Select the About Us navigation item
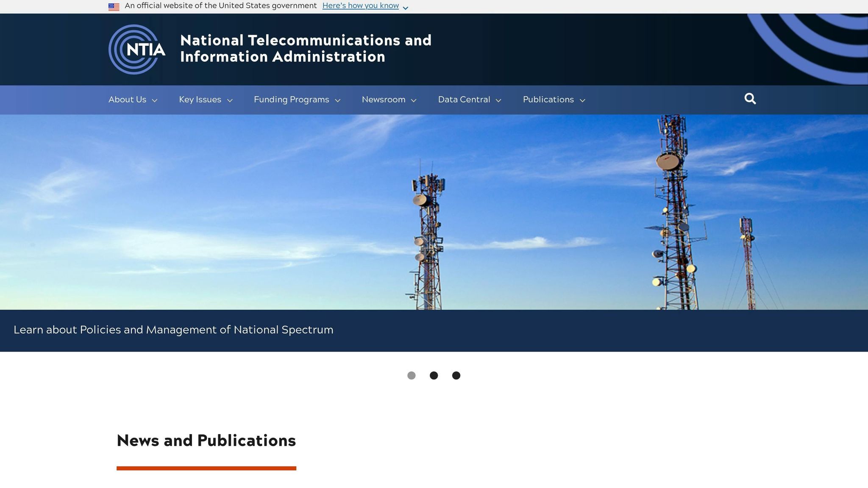This screenshot has width=868, height=488. 127,100
